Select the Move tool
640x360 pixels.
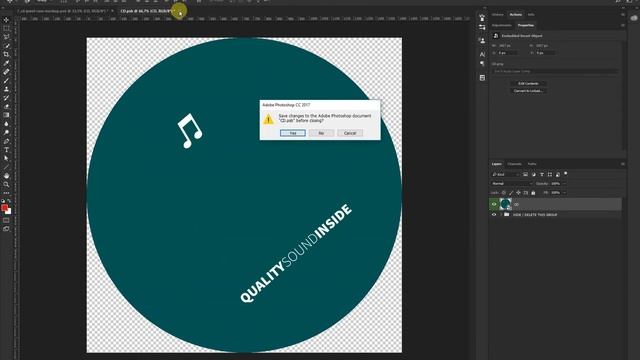pos(6,20)
